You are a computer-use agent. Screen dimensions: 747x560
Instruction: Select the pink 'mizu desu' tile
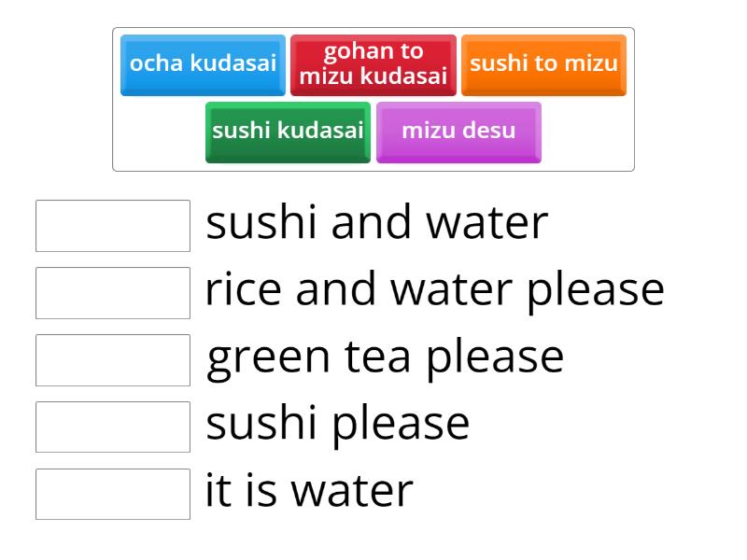458,131
